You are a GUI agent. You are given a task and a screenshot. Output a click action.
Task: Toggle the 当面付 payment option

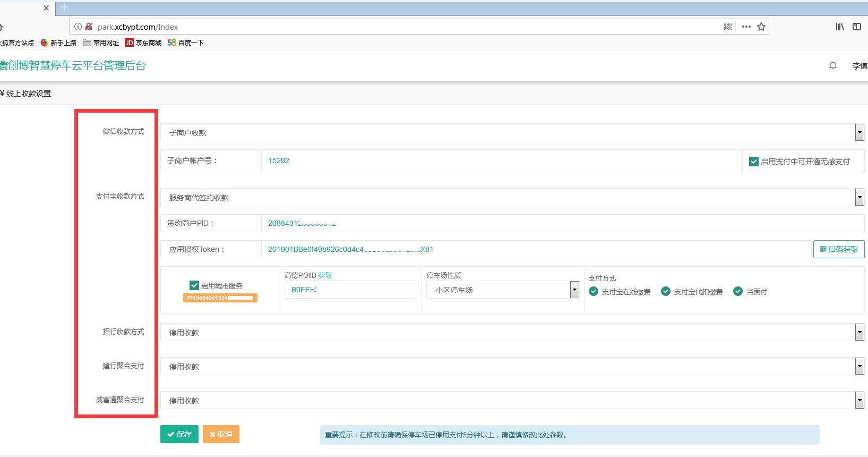click(737, 291)
